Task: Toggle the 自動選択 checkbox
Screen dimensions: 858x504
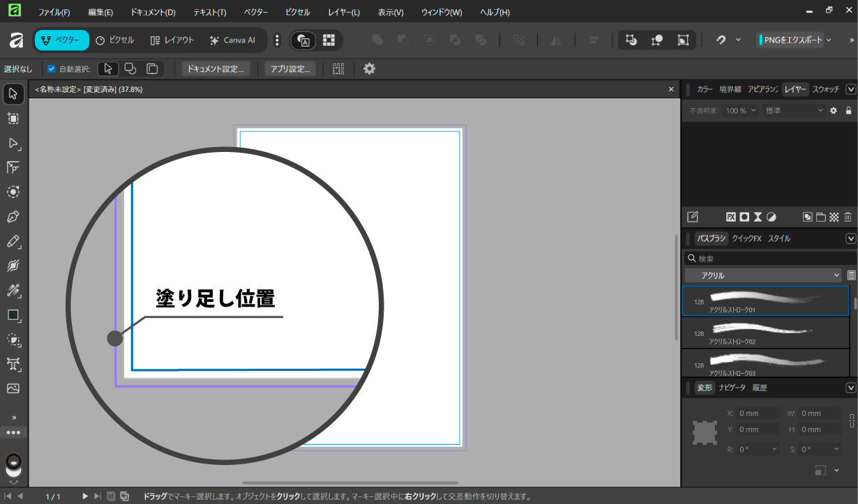Action: click(x=51, y=69)
